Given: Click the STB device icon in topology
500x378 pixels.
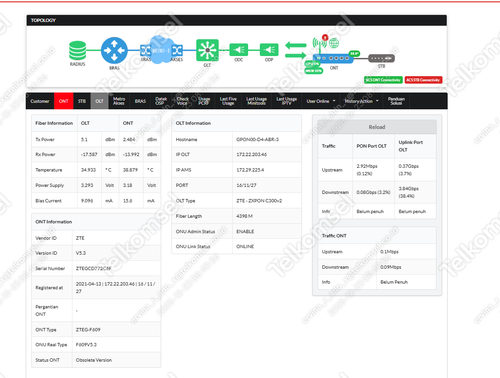Looking at the screenshot, I should [x=381, y=58].
